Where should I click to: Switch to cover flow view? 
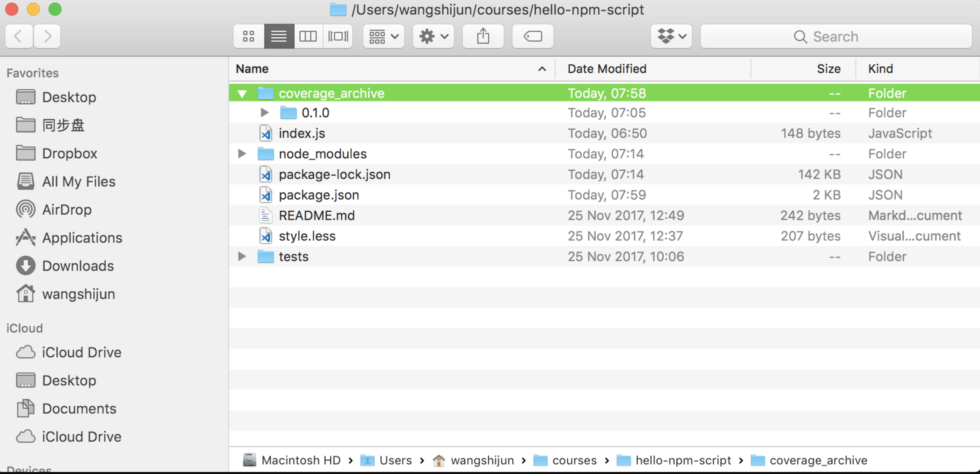click(x=338, y=37)
